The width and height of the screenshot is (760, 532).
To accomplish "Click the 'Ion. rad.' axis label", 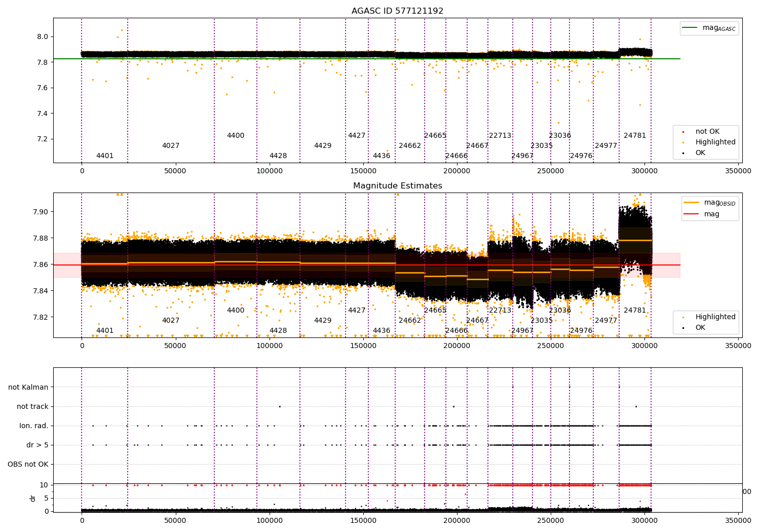I will coord(34,426).
